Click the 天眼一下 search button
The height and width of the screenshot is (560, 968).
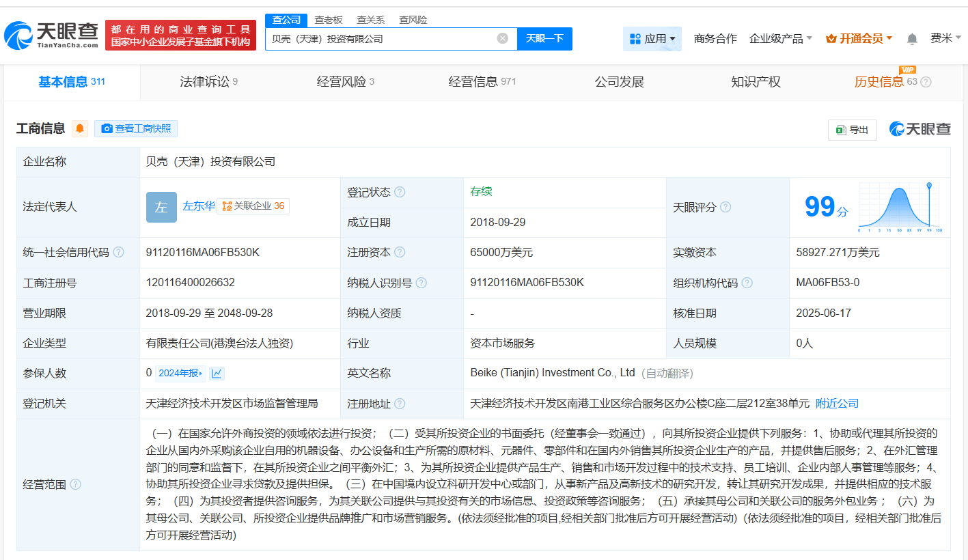coord(544,39)
